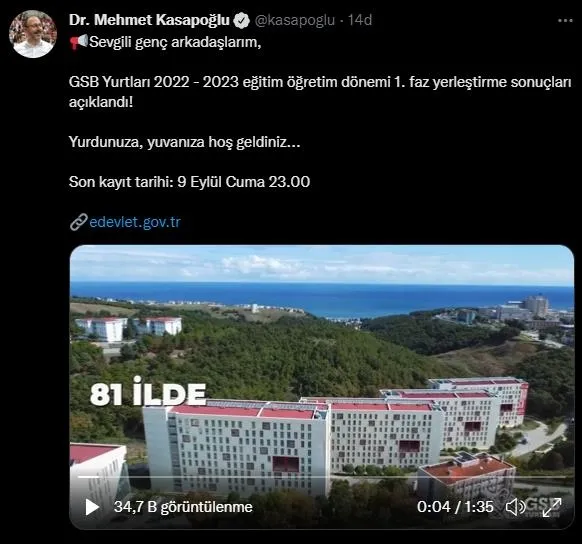Open the tweet via the 14d timestamp
582x544 pixels.
tap(360, 20)
